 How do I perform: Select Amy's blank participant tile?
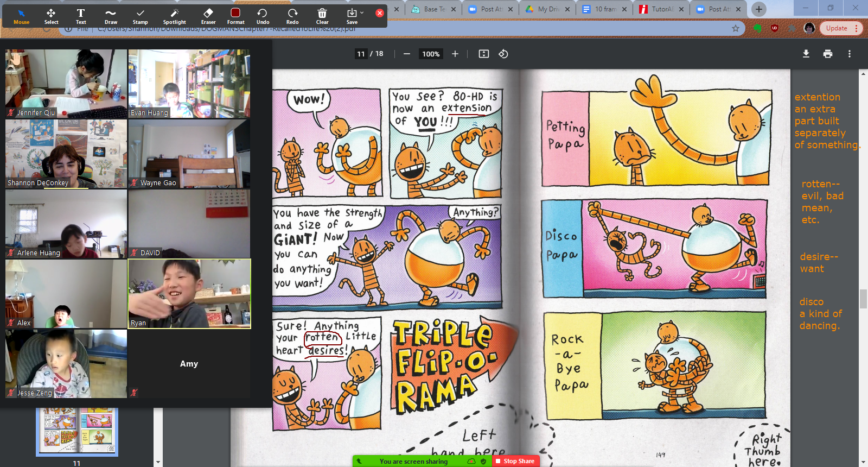pos(189,364)
